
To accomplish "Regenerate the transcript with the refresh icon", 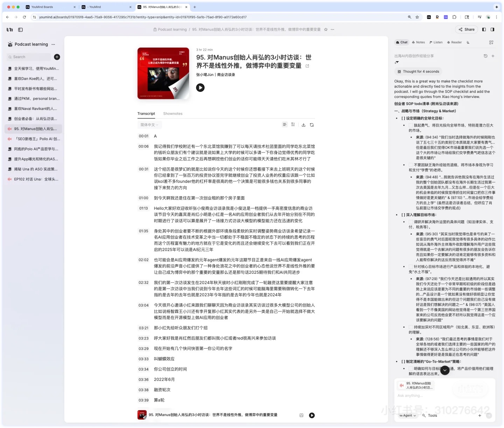I will click(312, 125).
